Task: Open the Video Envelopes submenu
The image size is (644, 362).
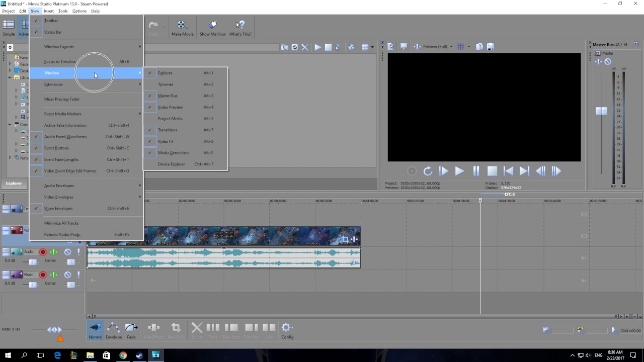Action: [86, 197]
